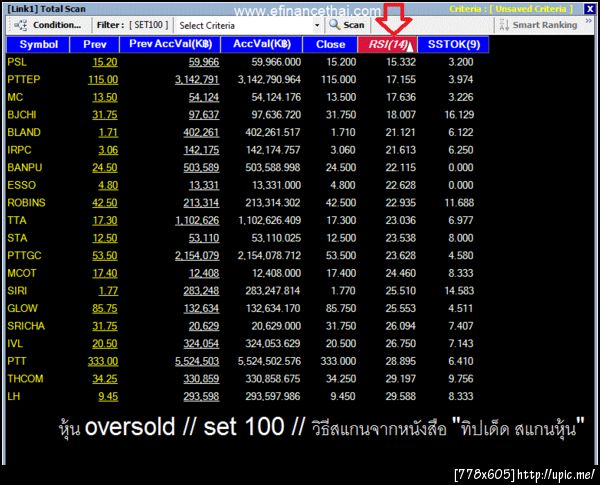Click PTTEP previous price 115.00

[x=103, y=80]
